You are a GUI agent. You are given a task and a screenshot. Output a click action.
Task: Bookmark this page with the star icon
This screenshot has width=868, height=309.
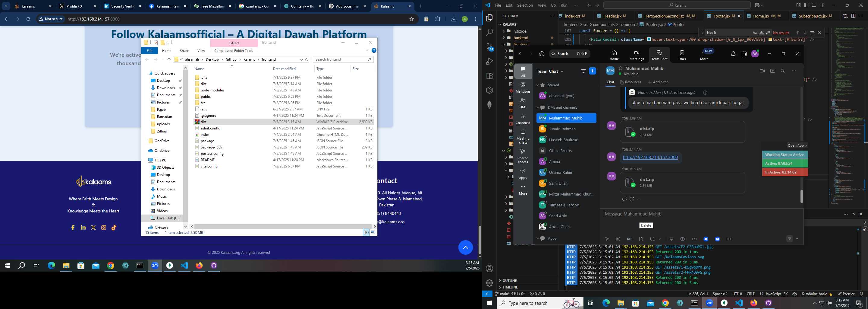pos(411,19)
